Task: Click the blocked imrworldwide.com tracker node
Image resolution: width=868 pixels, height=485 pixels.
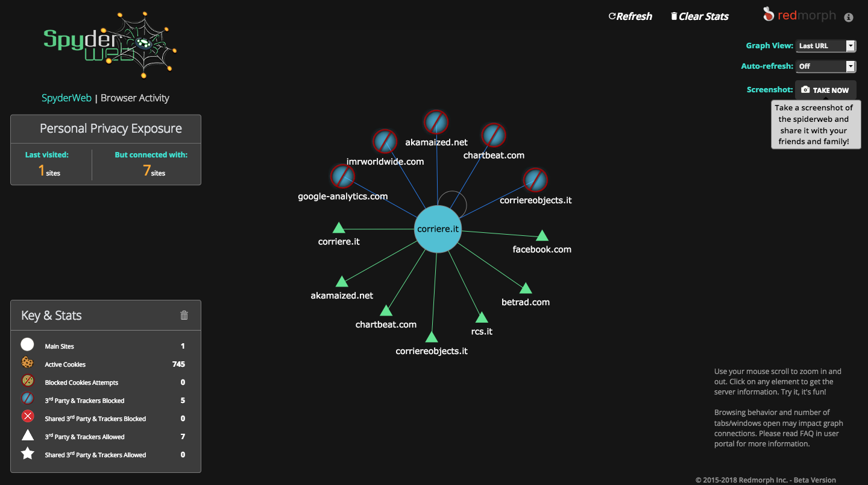Action: click(385, 141)
